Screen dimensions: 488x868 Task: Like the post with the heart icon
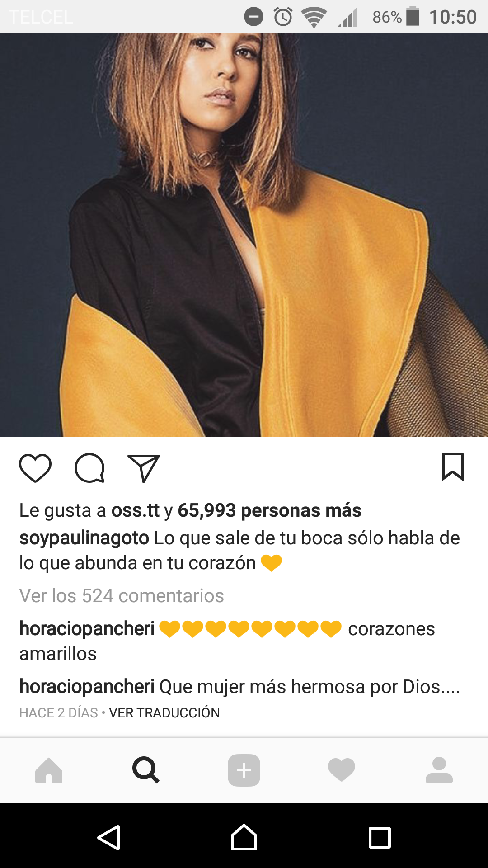coord(35,468)
